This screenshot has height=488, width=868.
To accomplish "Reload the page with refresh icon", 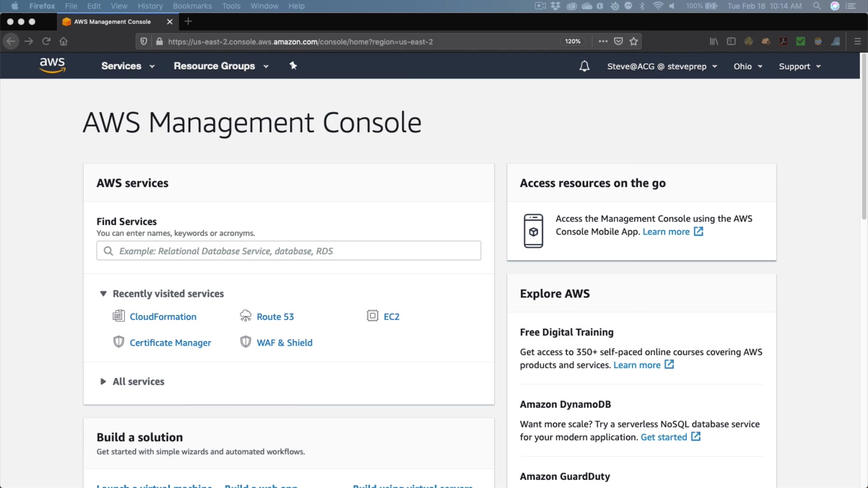I will pyautogui.click(x=46, y=42).
